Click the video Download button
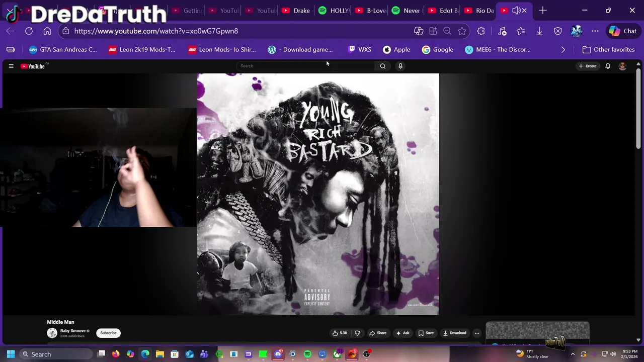Screen dimensions: 644x362 (455, 333)
